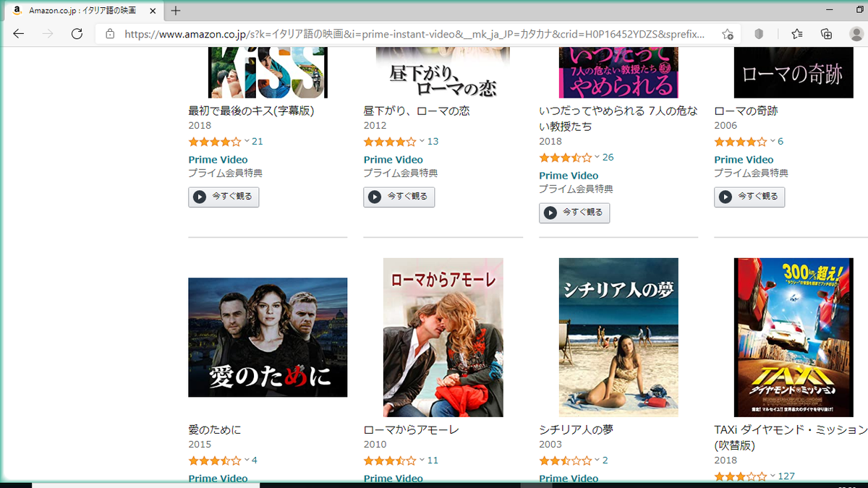Open the 愛のために movie poster
868x488 pixels.
(268, 337)
